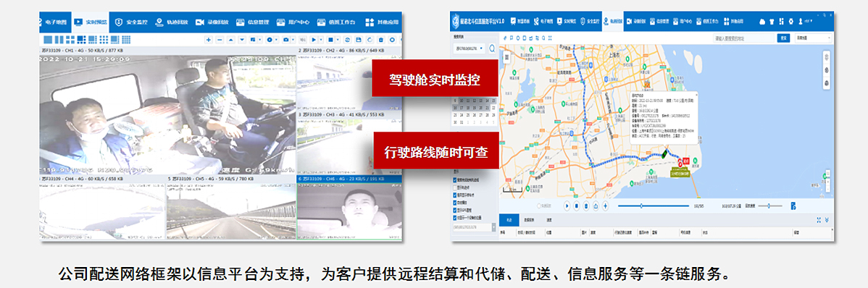Click plus icon in playback controls

tap(606, 206)
